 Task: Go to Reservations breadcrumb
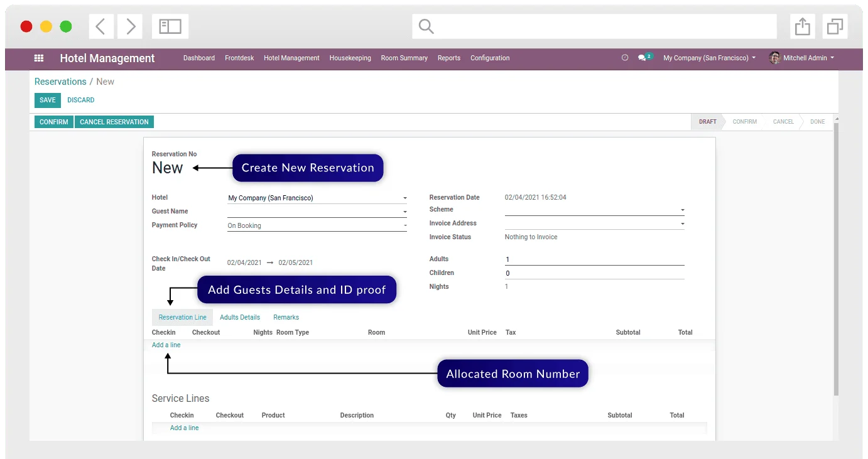coord(60,82)
